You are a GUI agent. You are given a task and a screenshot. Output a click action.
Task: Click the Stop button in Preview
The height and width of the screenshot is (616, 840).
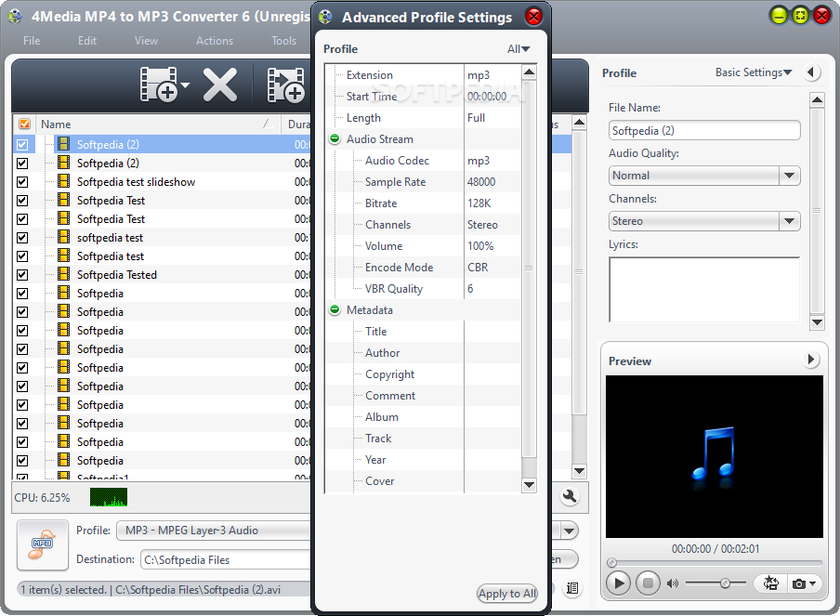tap(648, 583)
